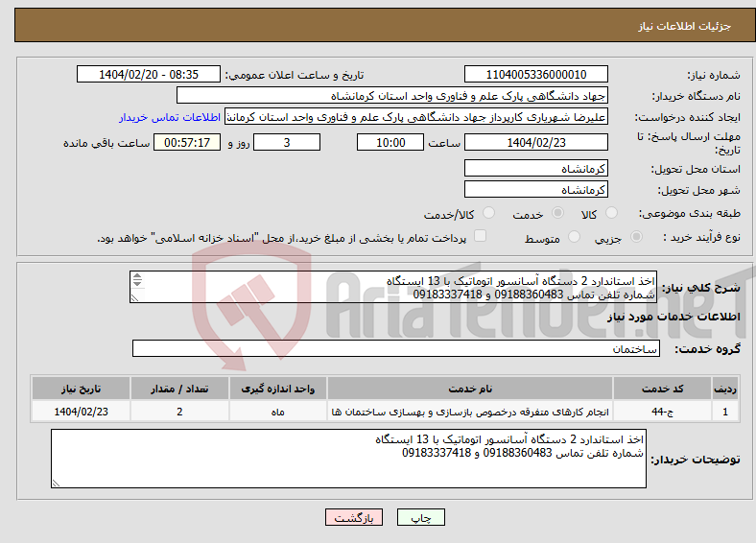The height and width of the screenshot is (543, 756).
Task: Click the نام دستگاه خریدار field
Action: (x=392, y=96)
